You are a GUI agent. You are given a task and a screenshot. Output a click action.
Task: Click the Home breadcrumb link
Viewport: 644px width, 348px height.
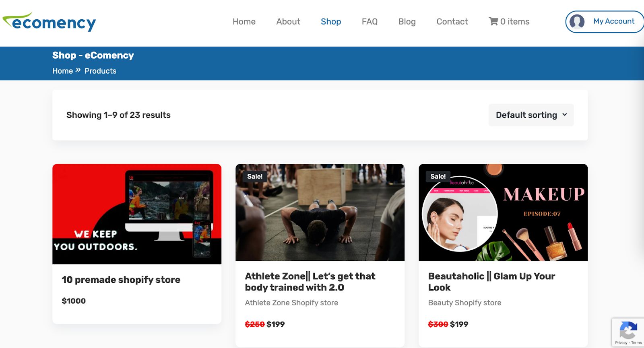(x=62, y=71)
